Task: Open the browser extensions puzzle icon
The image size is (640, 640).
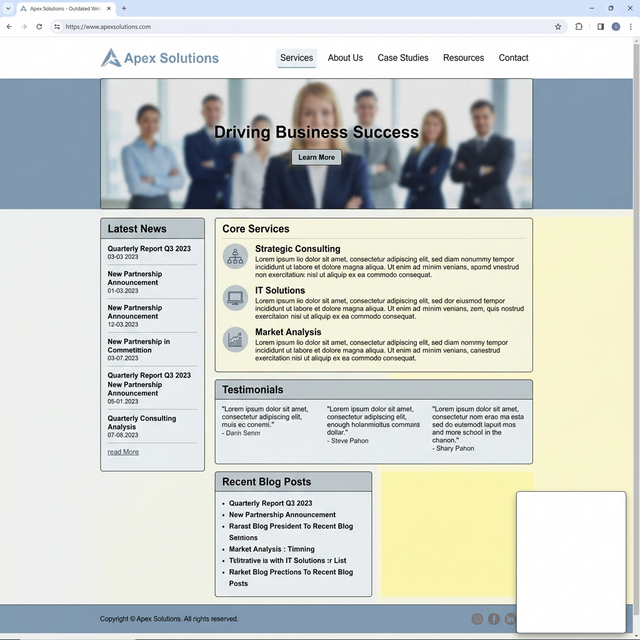Action: [x=579, y=27]
